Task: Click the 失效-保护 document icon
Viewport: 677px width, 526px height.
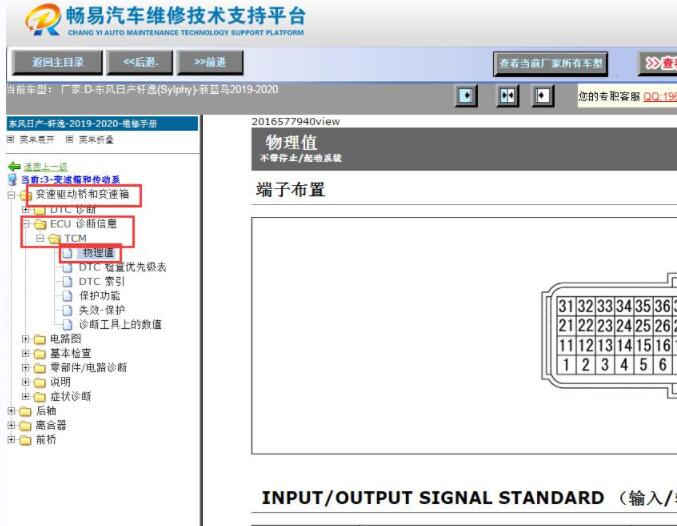Action: pos(67,311)
